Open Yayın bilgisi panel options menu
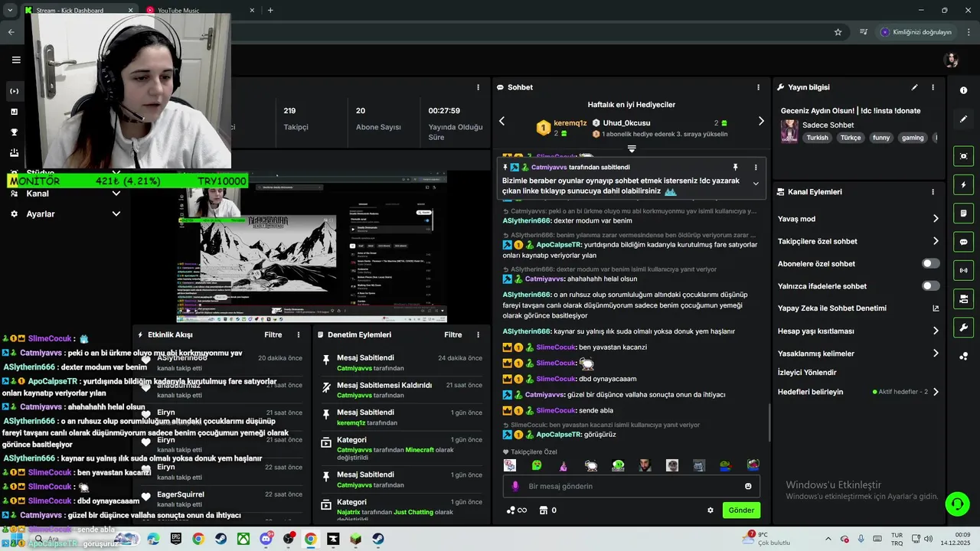Viewport: 980px width, 551px height. pyautogui.click(x=933, y=87)
